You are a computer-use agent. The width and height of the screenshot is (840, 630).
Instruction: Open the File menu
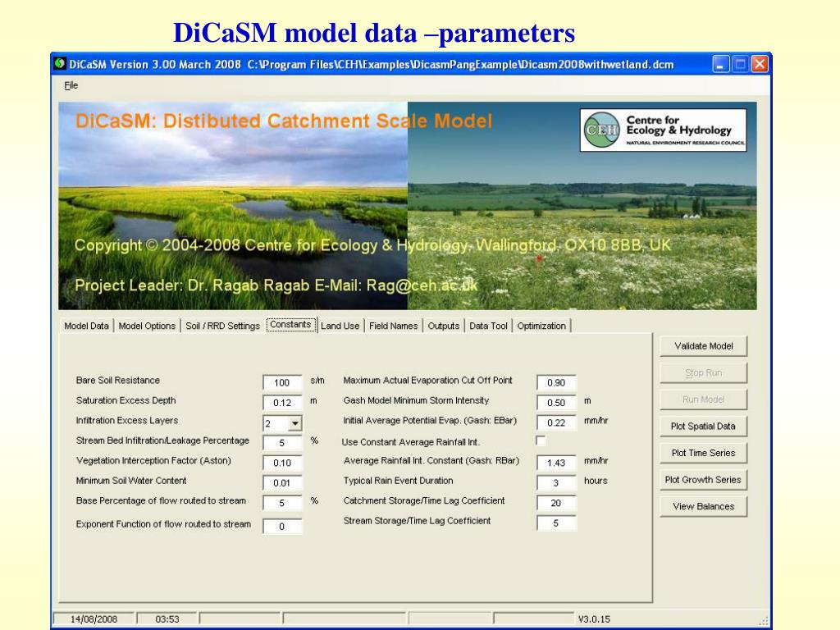[71, 85]
